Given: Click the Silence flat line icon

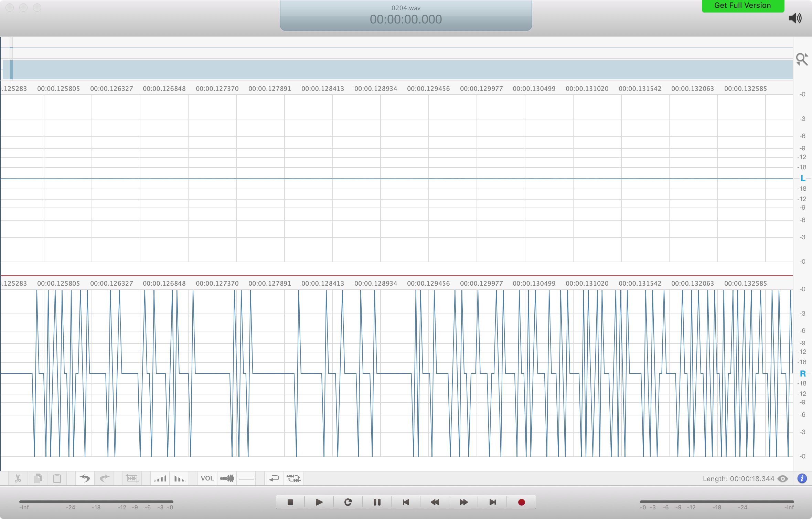Looking at the screenshot, I should coord(246,479).
